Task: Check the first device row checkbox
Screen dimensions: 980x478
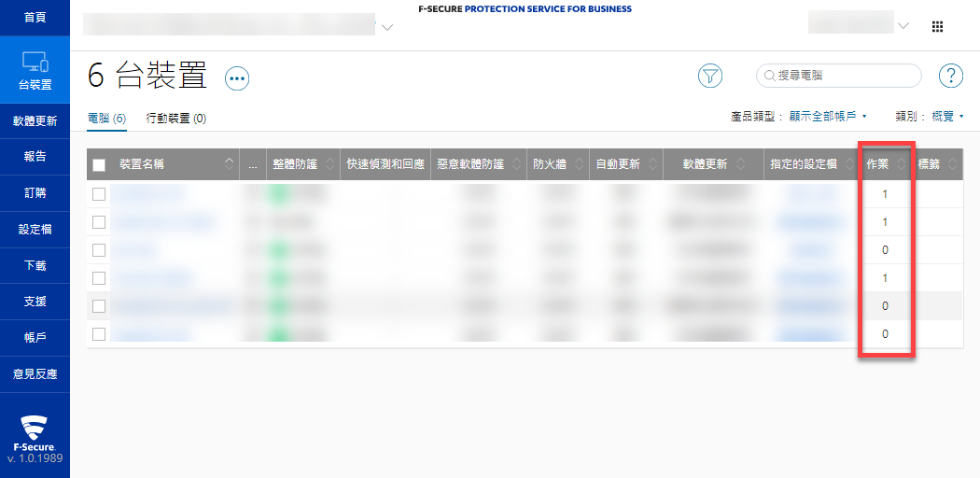Action: click(x=99, y=194)
